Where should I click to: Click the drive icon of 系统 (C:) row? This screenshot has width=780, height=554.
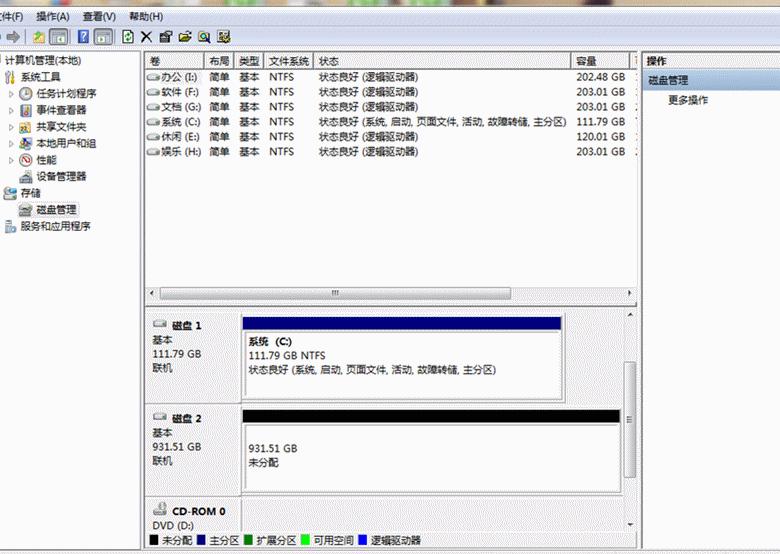[x=153, y=122]
